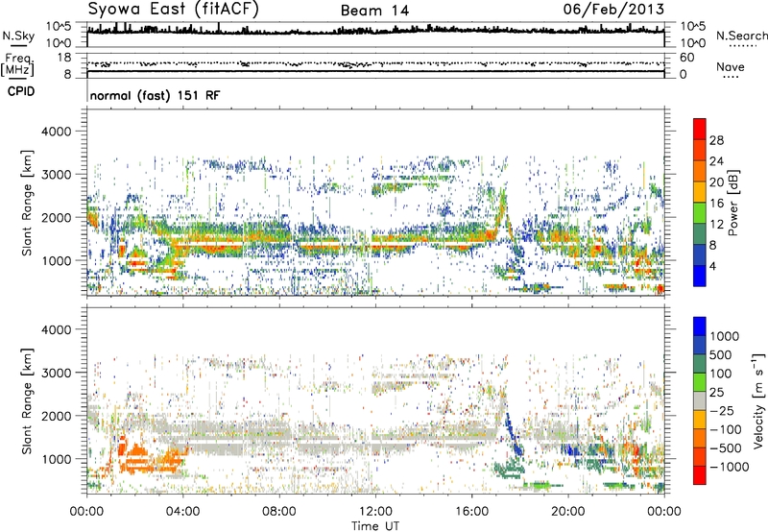
Task: Select the '16' label on Power scale
Action: click(716, 204)
